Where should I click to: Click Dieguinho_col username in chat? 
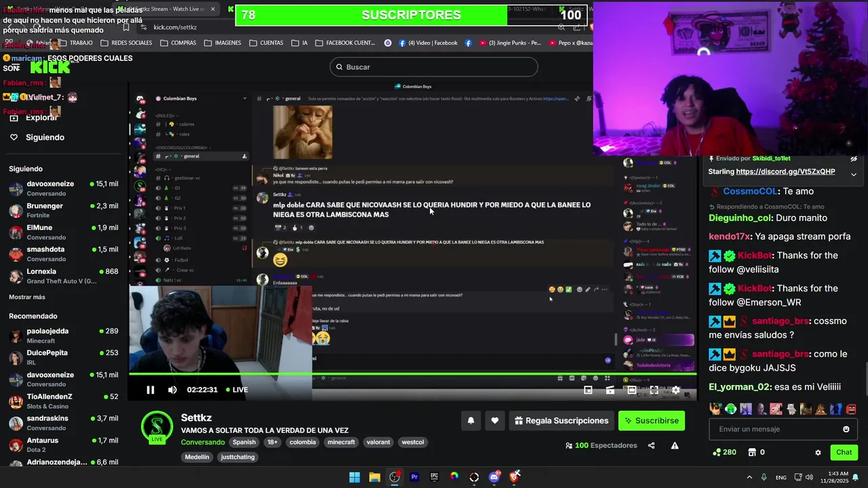[x=740, y=218]
